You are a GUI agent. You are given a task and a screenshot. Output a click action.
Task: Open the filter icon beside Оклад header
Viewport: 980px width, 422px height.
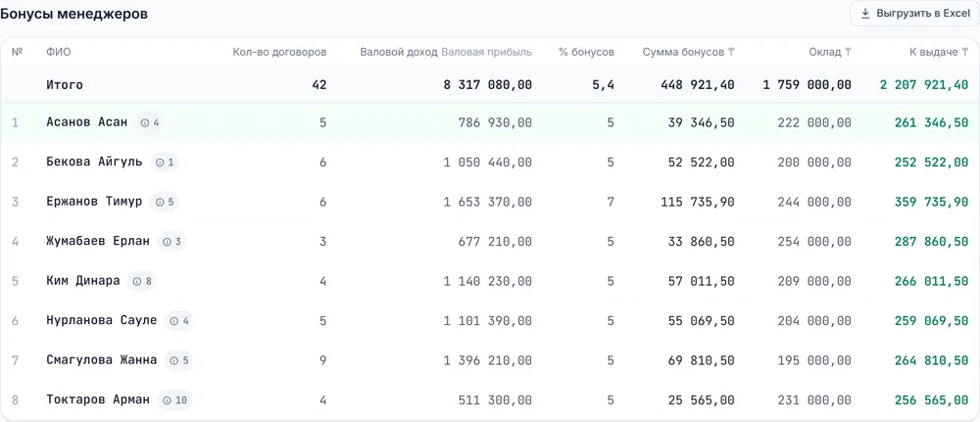coord(848,53)
